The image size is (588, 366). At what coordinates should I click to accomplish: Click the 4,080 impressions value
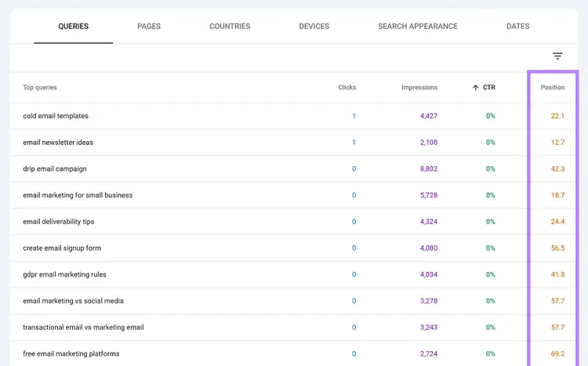[x=429, y=248]
